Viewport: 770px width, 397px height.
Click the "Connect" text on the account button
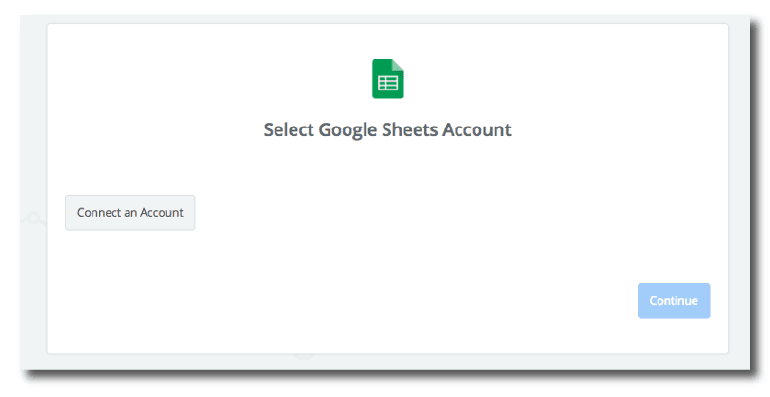pyautogui.click(x=98, y=213)
